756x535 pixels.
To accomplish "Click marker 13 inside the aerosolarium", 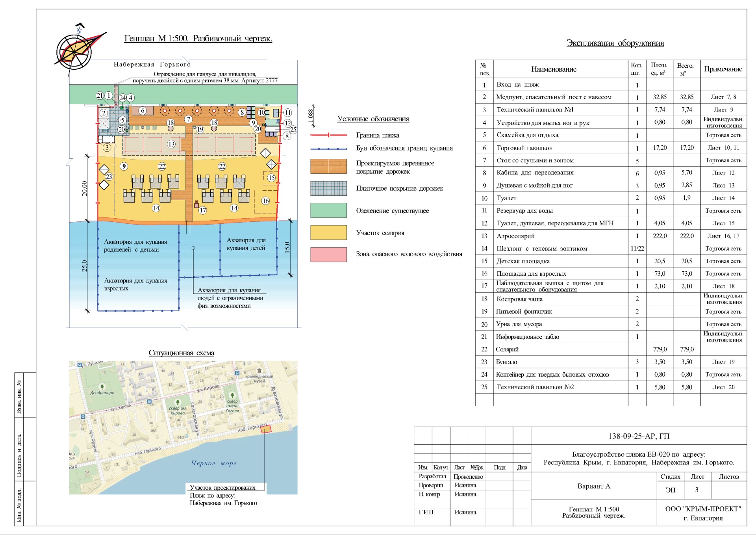I will click(171, 144).
